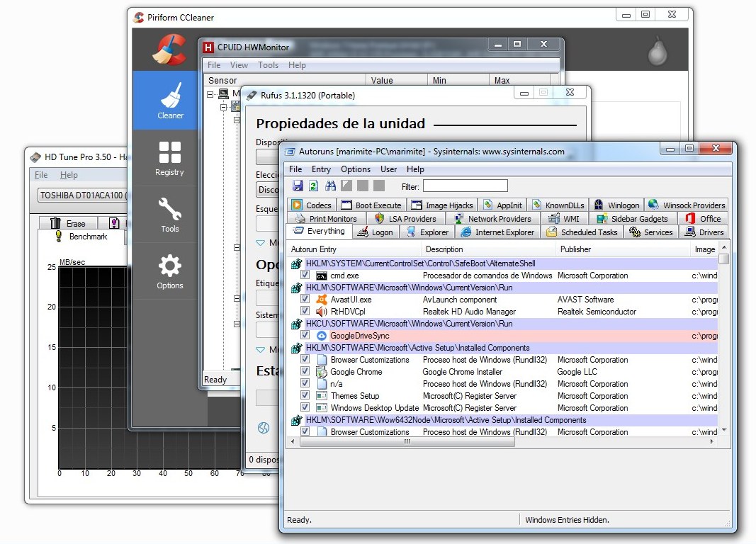Collapse the root computer node in HWMonitor tree
This screenshot has height=544, width=756.
click(210, 94)
